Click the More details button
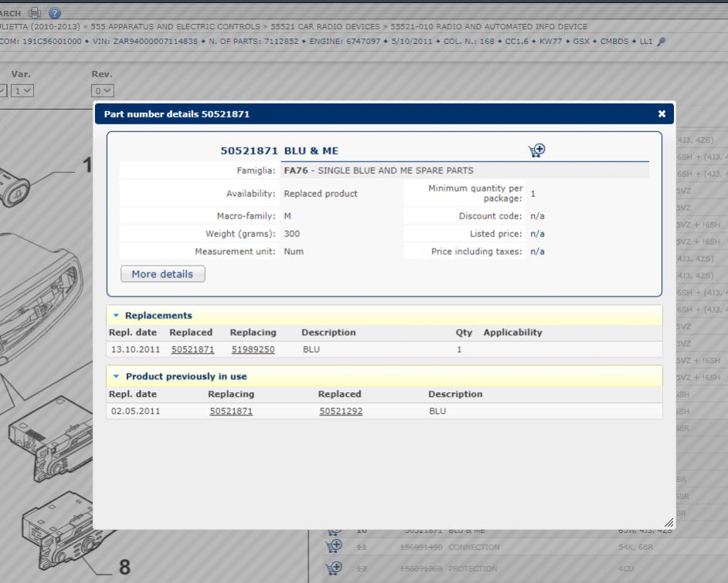This screenshot has height=583, width=728. [162, 274]
